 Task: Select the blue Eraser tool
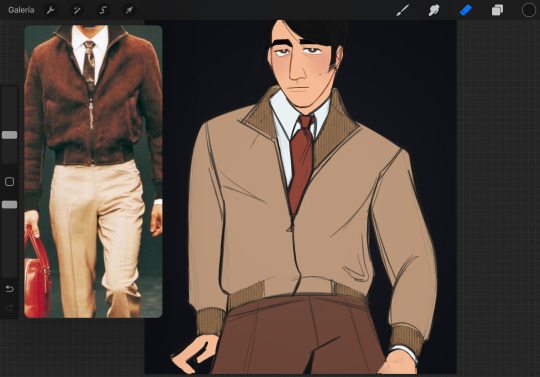(x=466, y=10)
